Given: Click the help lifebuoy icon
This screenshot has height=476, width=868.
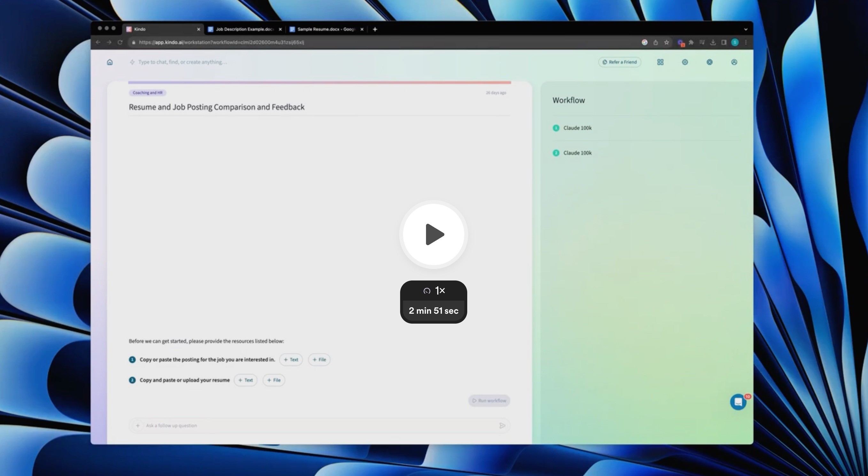Looking at the screenshot, I should (709, 62).
